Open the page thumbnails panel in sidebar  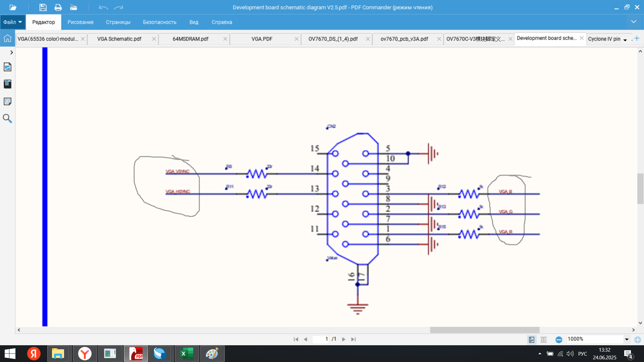tap(7, 67)
